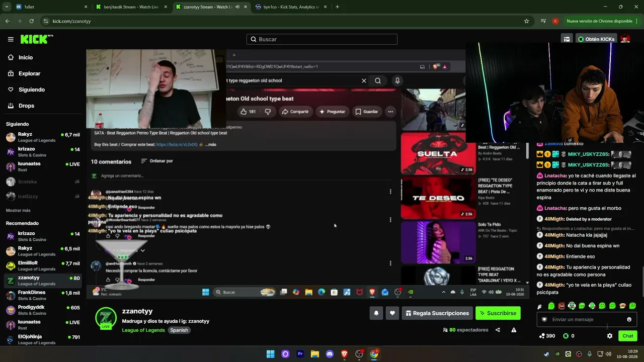Image resolution: width=644 pixels, height=362 pixels.
Task: Click the Steam tray icon
Action: pos(546,354)
